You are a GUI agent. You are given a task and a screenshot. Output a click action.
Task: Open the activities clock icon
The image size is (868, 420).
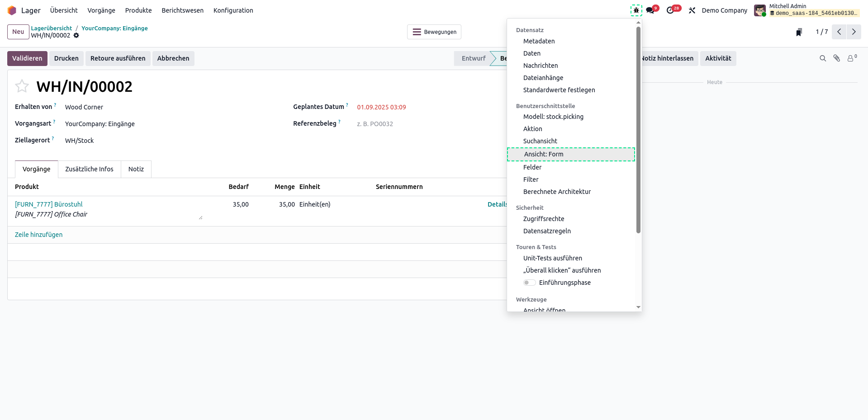[x=670, y=10]
